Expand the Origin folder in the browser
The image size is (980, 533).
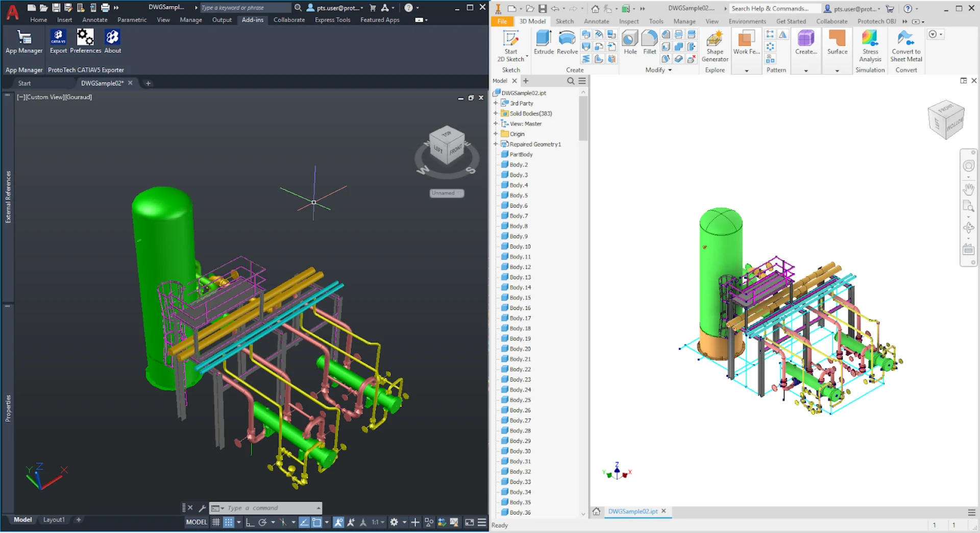[495, 134]
